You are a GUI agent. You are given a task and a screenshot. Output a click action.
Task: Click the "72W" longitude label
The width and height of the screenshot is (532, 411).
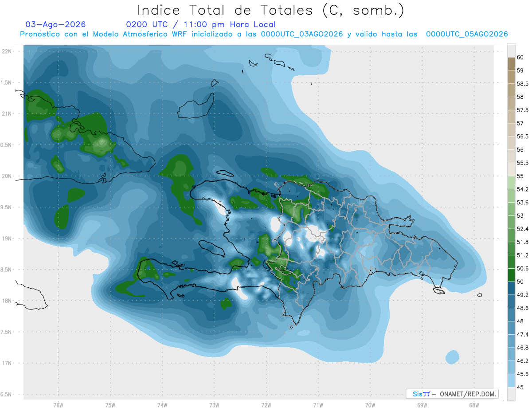click(x=266, y=405)
